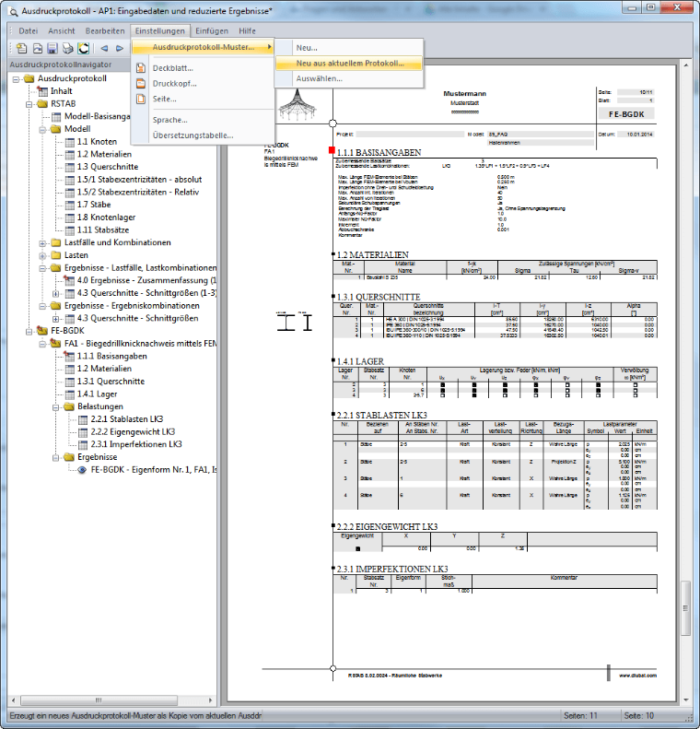
Task: Choose Übersetzungstabelle... menu entry
Action: pyautogui.click(x=203, y=135)
